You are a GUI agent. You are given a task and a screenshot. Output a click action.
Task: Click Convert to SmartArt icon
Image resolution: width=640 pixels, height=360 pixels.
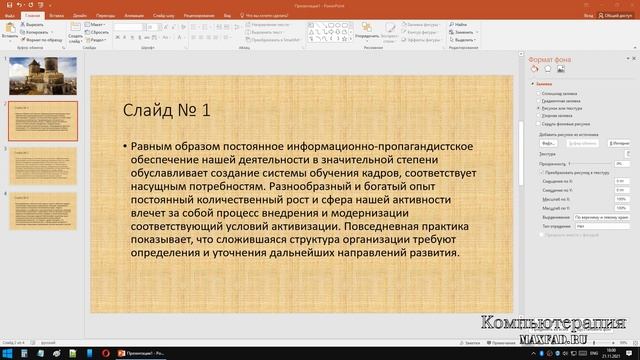click(x=248, y=40)
